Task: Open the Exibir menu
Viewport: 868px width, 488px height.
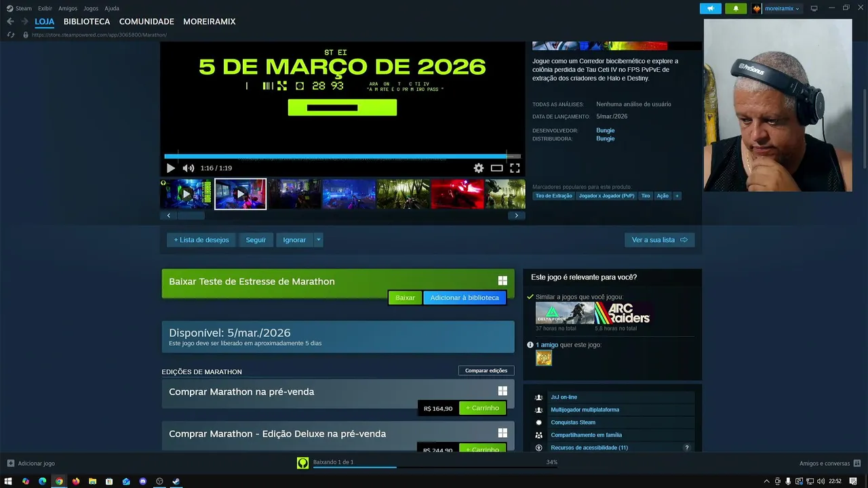Action: 45,8
